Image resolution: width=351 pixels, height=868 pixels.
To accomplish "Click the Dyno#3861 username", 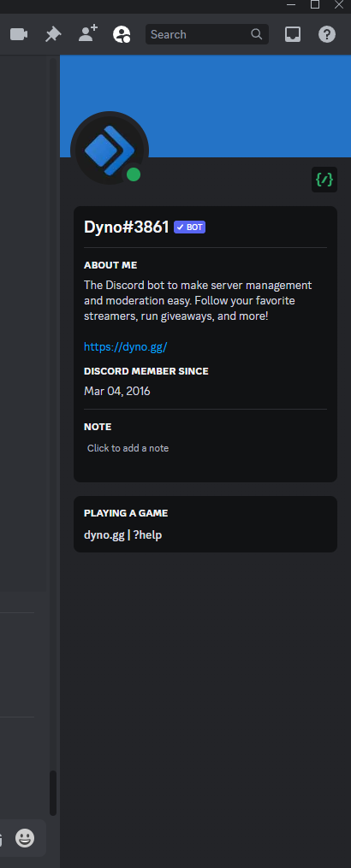I will (127, 227).
